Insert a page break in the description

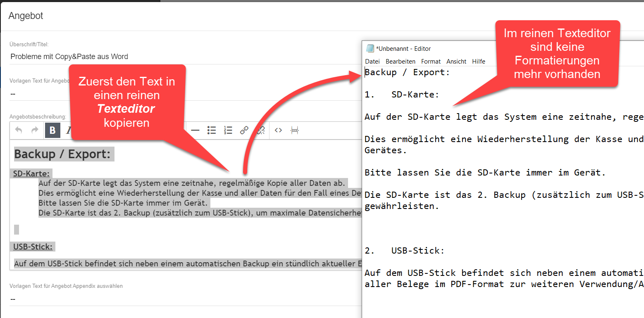click(x=294, y=131)
